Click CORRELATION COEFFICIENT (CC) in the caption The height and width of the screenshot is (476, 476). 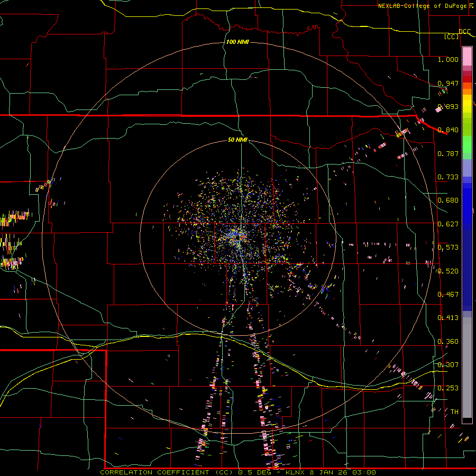[167, 472]
